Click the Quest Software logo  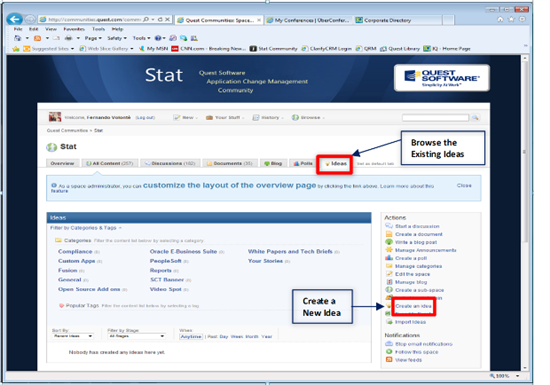(x=442, y=78)
